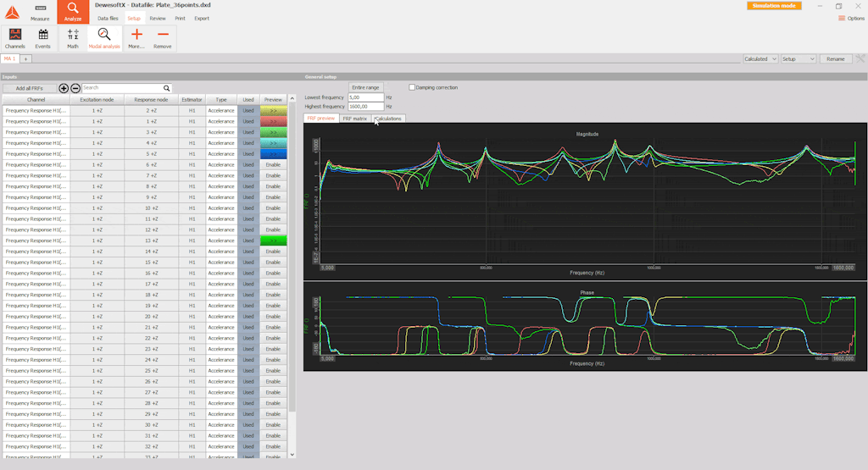868x470 pixels.
Task: Switch to Data files menu
Action: [108, 19]
